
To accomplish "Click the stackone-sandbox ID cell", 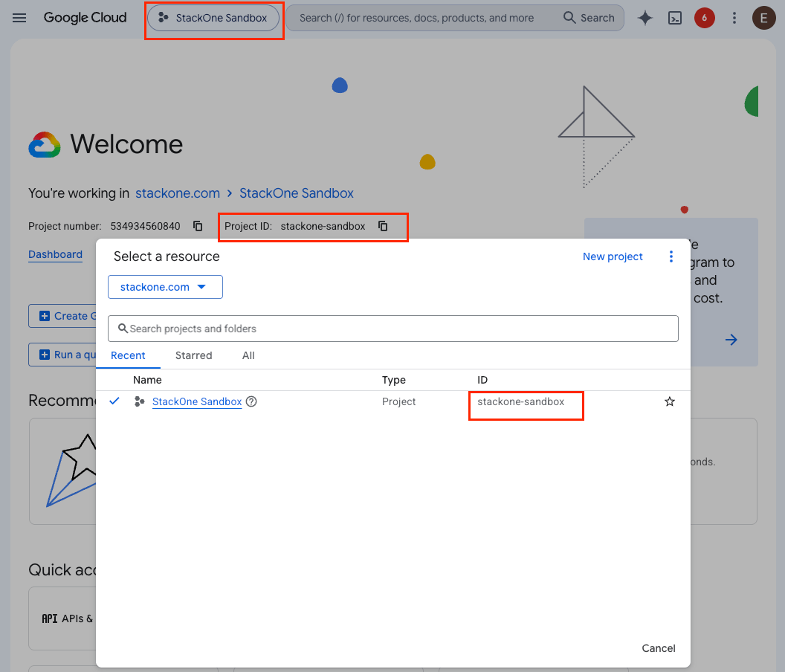I will click(x=520, y=401).
